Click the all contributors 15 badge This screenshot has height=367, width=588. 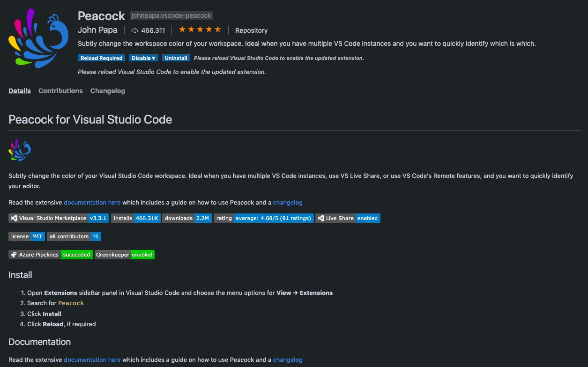tap(74, 236)
